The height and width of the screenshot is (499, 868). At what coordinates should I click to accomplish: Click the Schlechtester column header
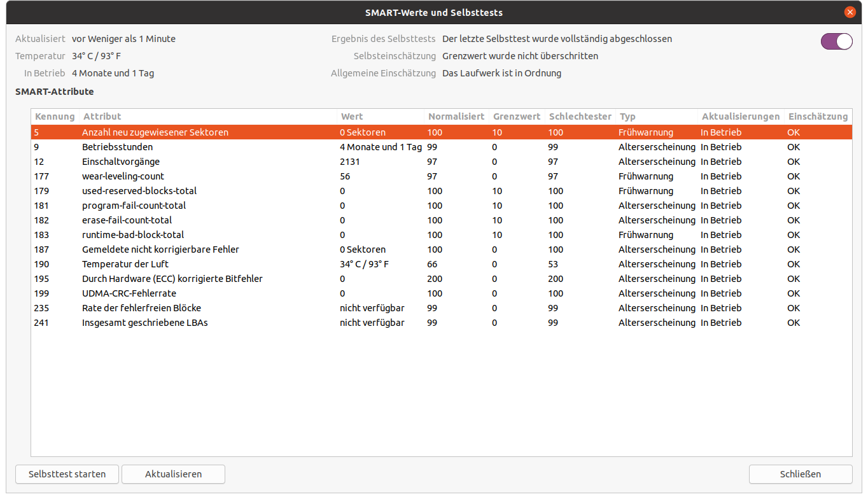(x=580, y=116)
